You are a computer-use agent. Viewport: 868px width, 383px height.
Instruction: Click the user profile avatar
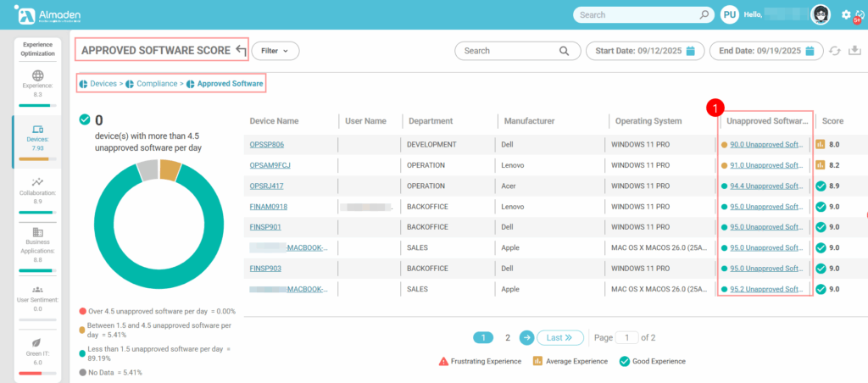click(x=820, y=14)
